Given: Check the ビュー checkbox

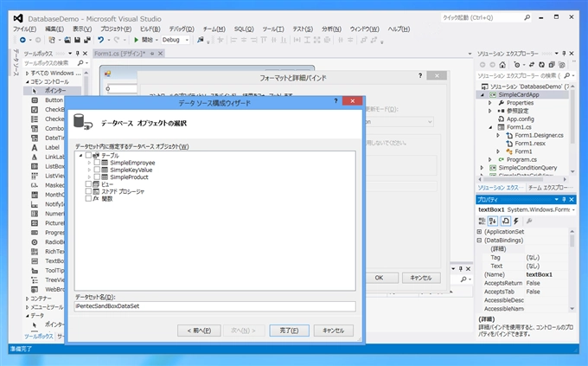Looking at the screenshot, I should [88, 184].
